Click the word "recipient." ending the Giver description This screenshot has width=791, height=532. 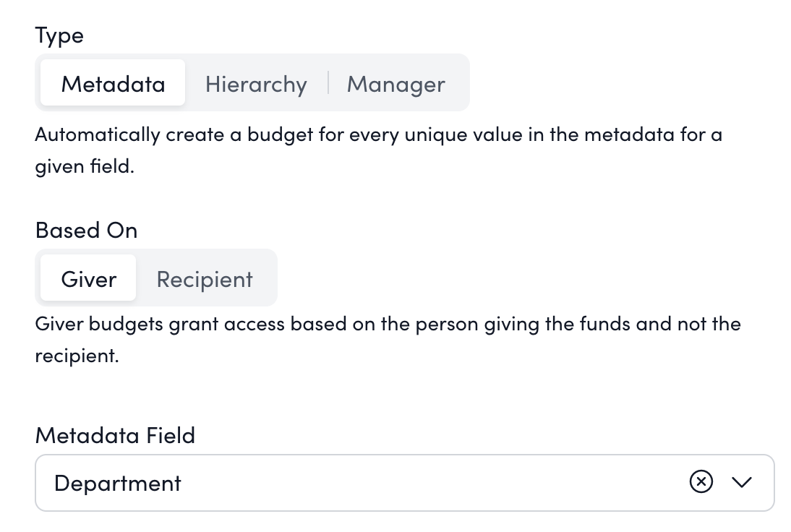[x=77, y=356]
